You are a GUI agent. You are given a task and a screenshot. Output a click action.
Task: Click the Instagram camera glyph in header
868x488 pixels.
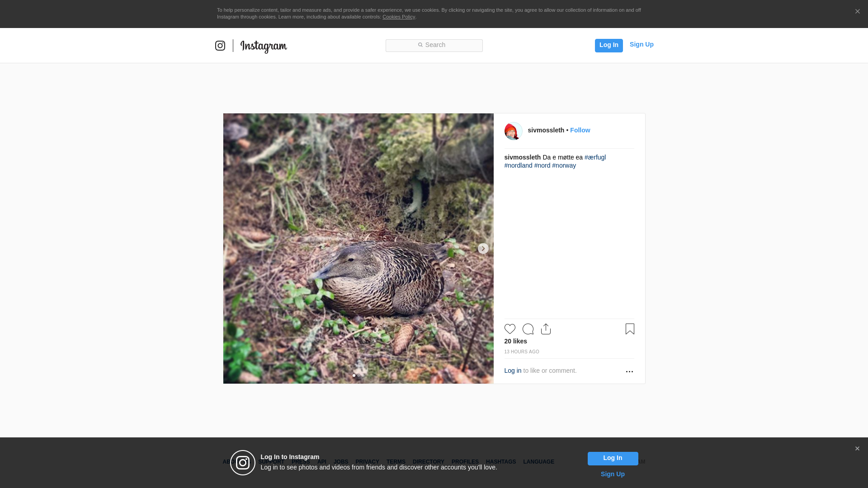[x=220, y=46]
